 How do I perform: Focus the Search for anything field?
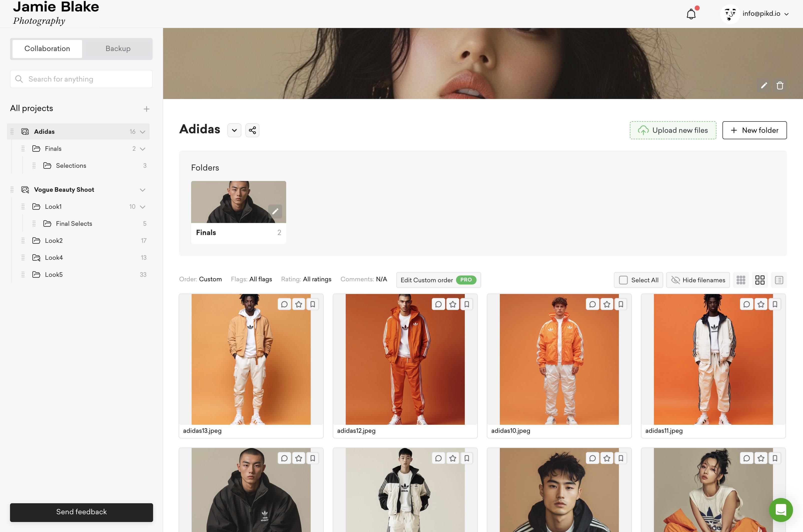tap(81, 79)
